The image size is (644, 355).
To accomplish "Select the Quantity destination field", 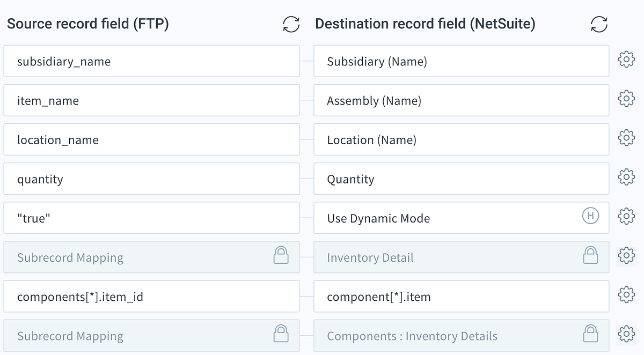I will pyautogui.click(x=460, y=179).
